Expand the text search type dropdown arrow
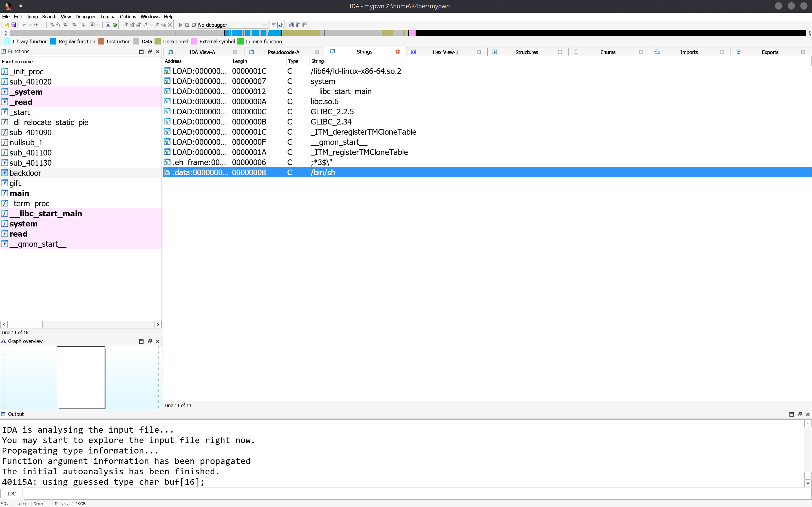The image size is (812, 507). [98, 25]
